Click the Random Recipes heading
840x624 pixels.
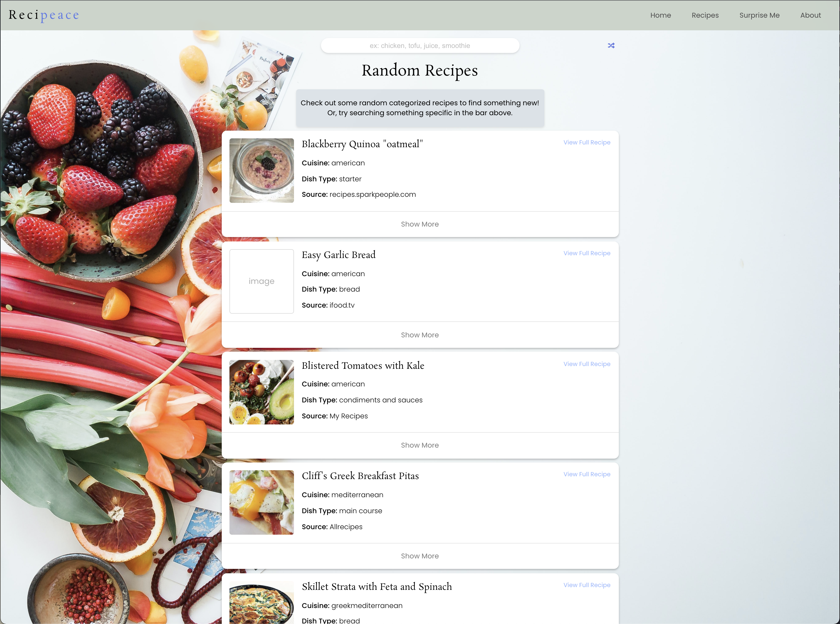click(420, 71)
